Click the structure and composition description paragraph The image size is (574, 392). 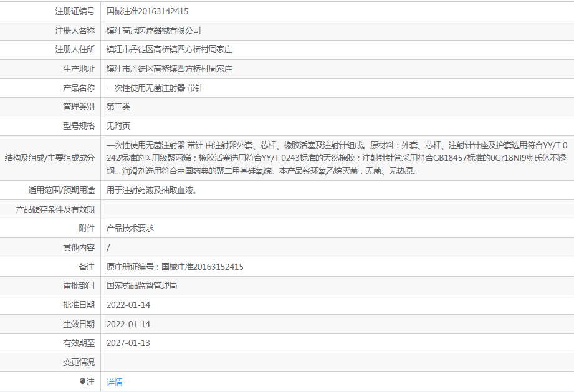(x=337, y=158)
